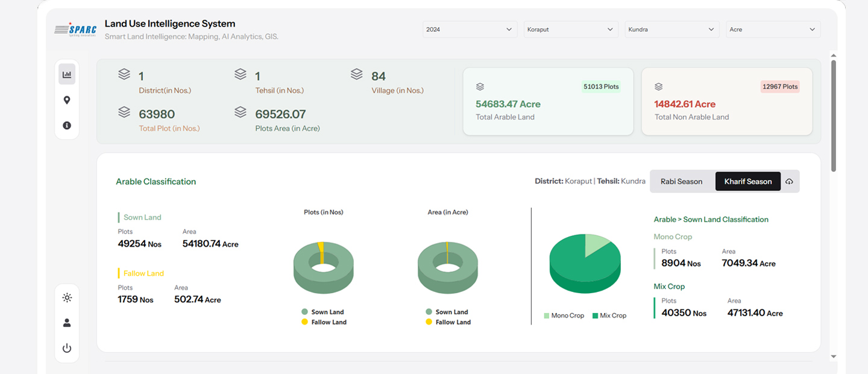Click layers icon in Total Non Arable Land card
868x374 pixels.
pyautogui.click(x=659, y=87)
